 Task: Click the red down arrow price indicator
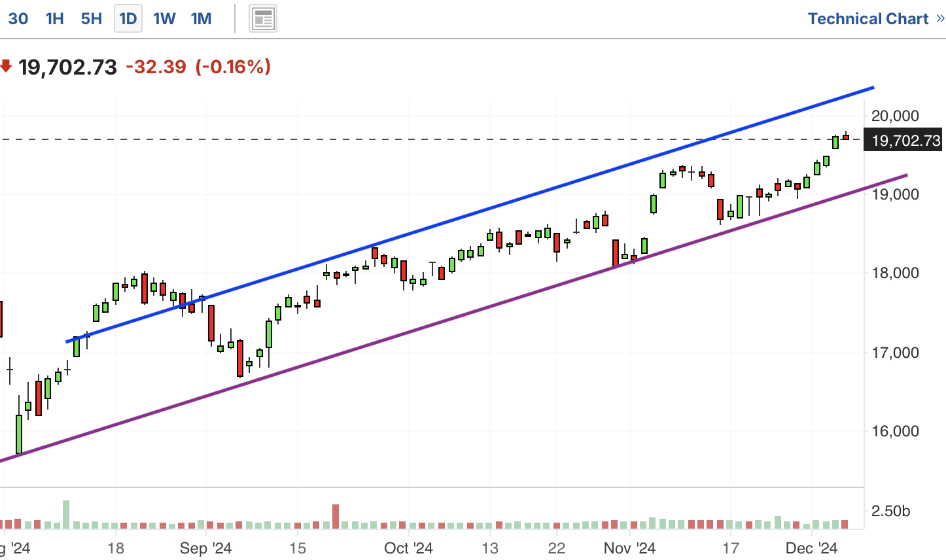pos(6,66)
